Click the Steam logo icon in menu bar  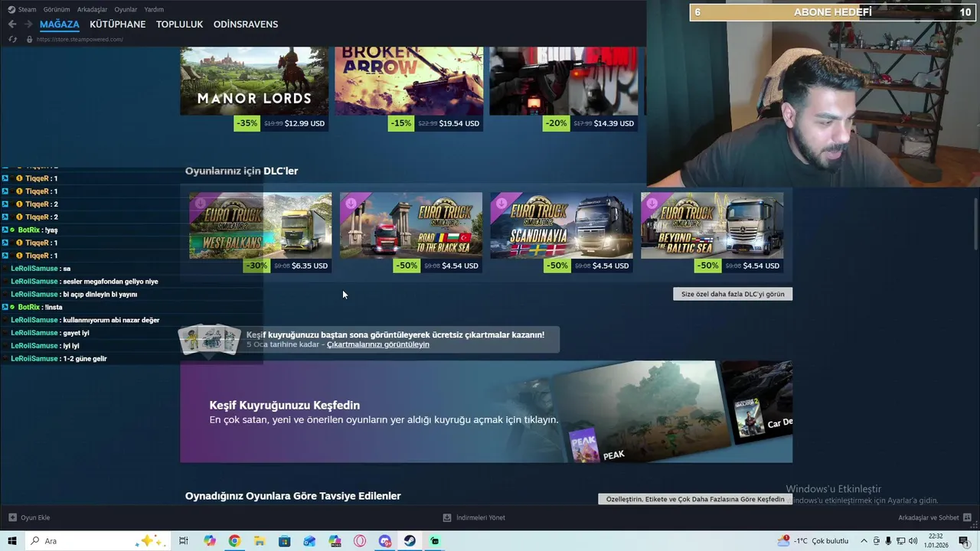pos(11,9)
